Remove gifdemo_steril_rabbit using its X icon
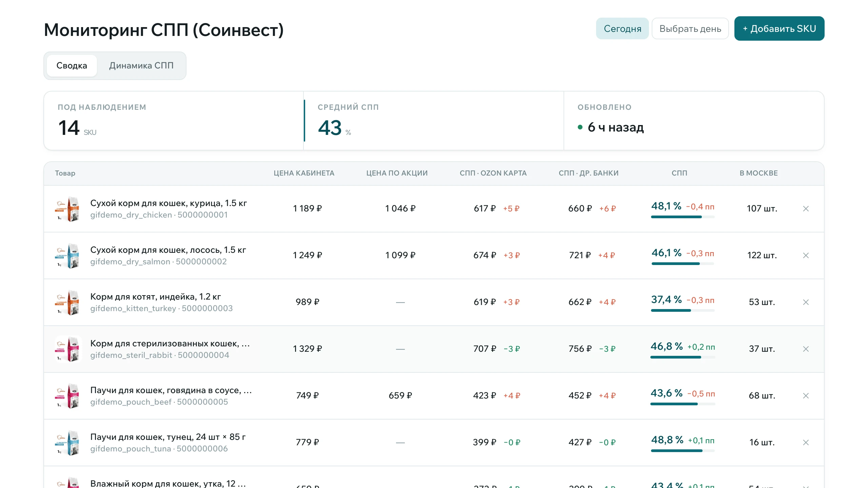 tap(806, 349)
